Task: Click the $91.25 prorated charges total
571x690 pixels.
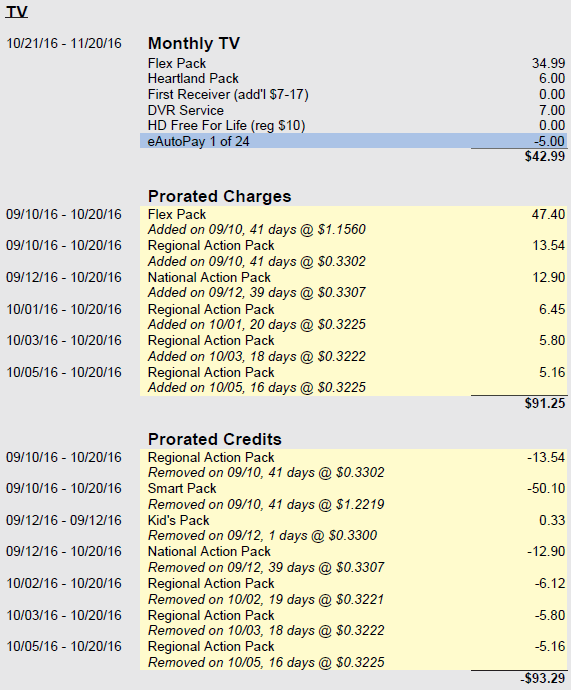Action: 545,403
